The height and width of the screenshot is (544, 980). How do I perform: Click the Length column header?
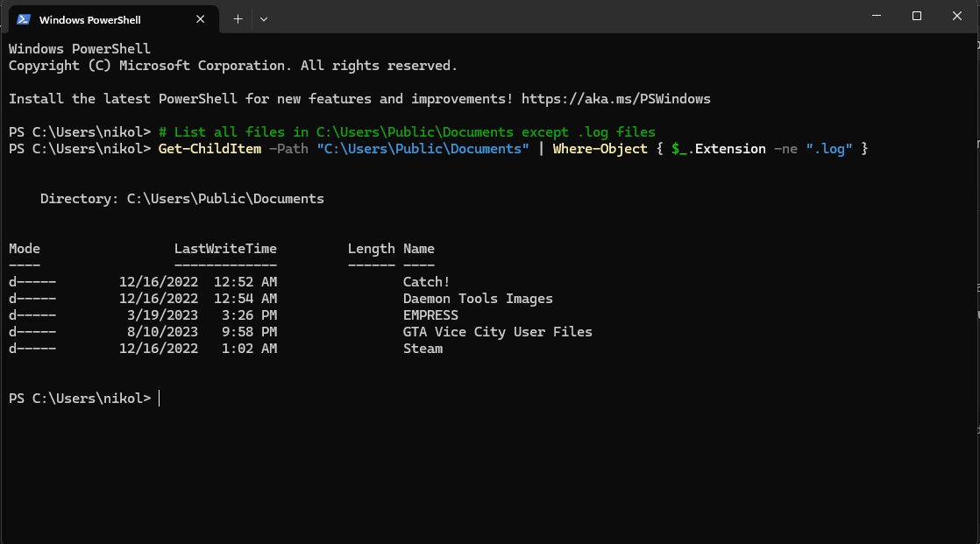click(x=372, y=249)
